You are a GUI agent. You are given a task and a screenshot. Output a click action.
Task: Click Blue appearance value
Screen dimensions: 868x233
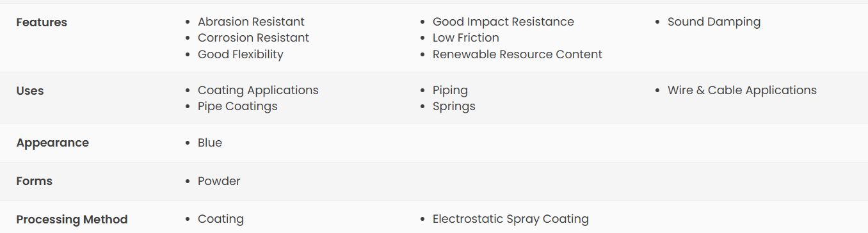click(x=210, y=143)
